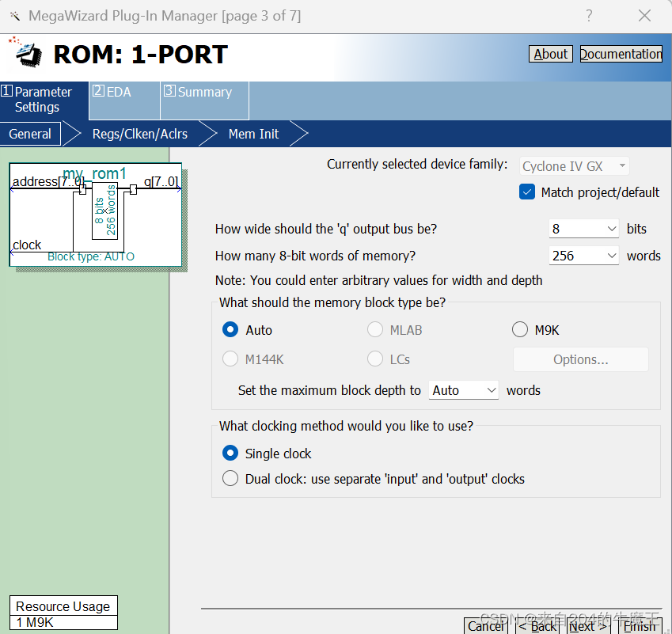
Task: Select Single clock radio button
Action: pyautogui.click(x=230, y=453)
